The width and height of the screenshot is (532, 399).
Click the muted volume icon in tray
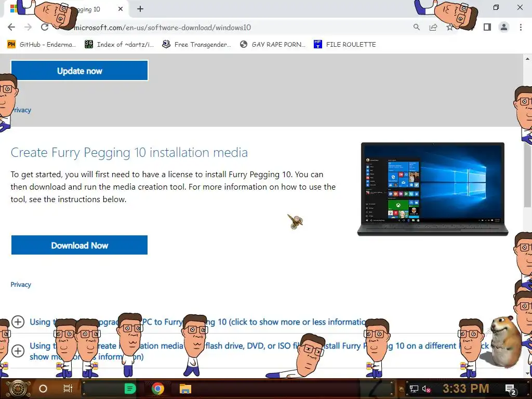tap(426, 389)
